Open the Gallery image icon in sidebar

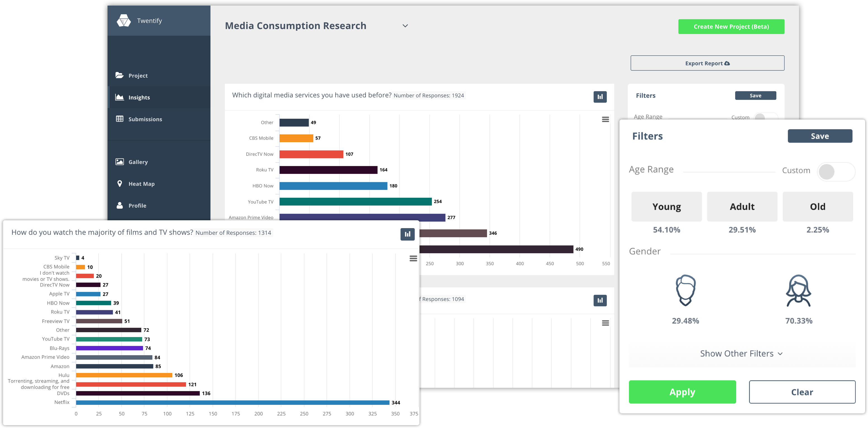[x=119, y=162]
